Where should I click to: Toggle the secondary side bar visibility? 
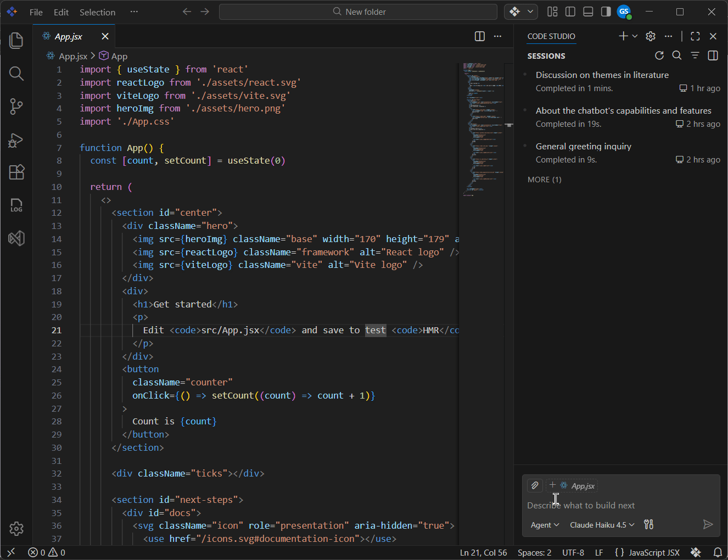[x=606, y=12]
